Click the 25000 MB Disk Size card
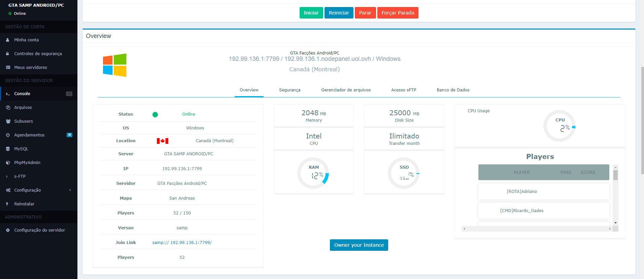This screenshot has height=279, width=644. tap(404, 116)
